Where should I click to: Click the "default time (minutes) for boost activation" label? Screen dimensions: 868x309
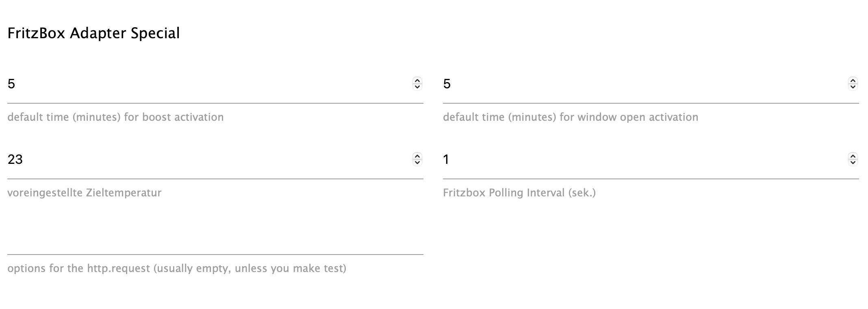point(115,117)
